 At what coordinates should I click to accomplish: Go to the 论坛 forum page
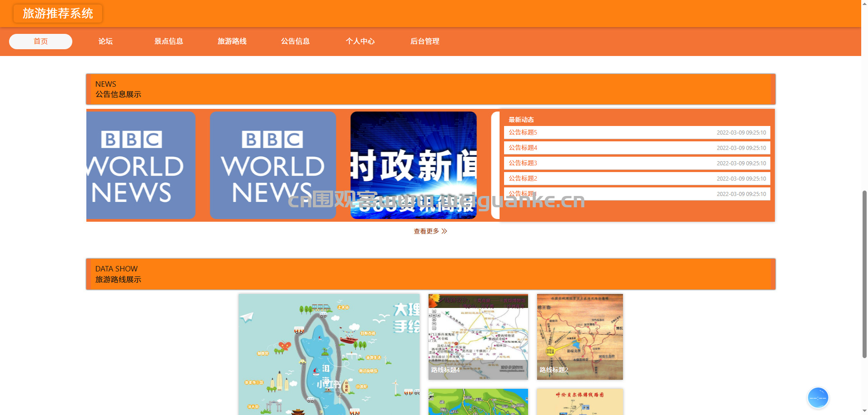(105, 42)
